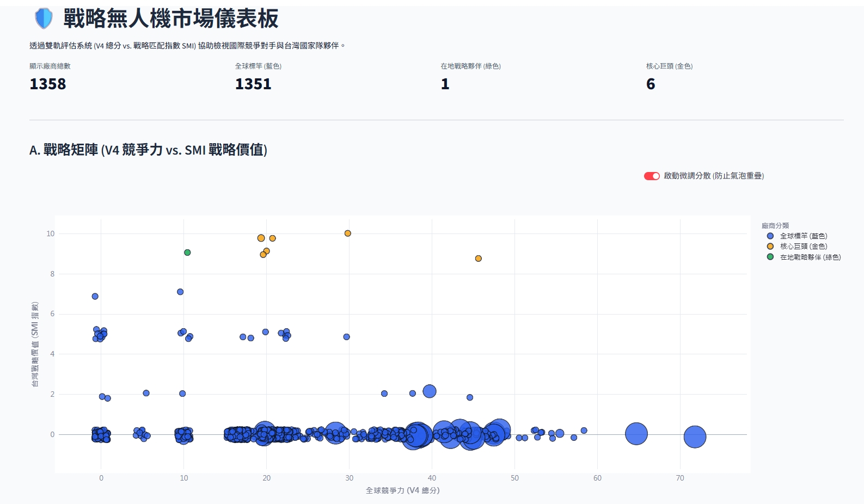Click the x-axis tick label 70
The height and width of the screenshot is (504, 864).
(680, 478)
